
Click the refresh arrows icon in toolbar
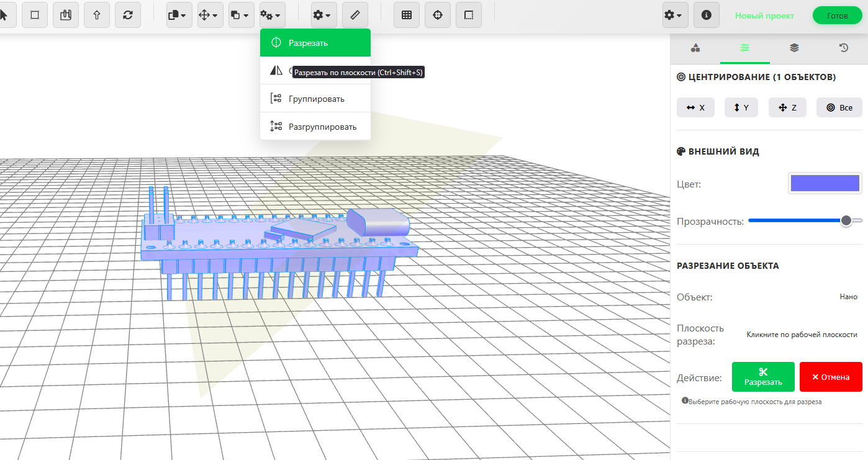[128, 16]
